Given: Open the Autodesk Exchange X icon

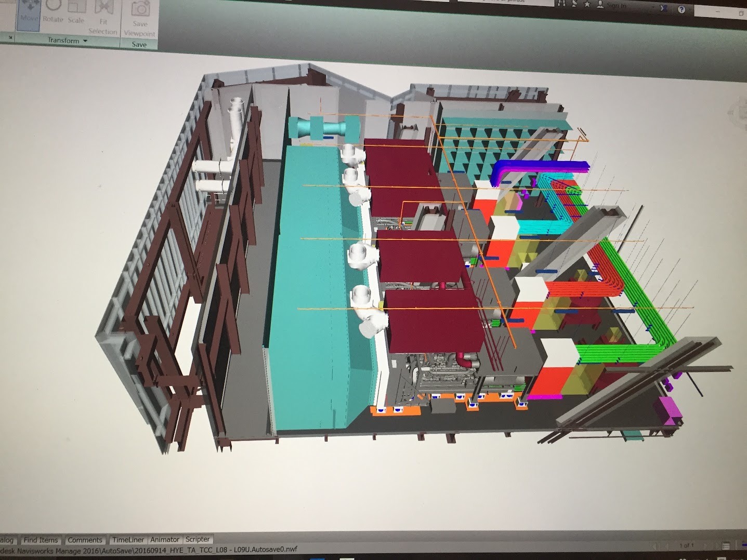Looking at the screenshot, I should (x=663, y=8).
